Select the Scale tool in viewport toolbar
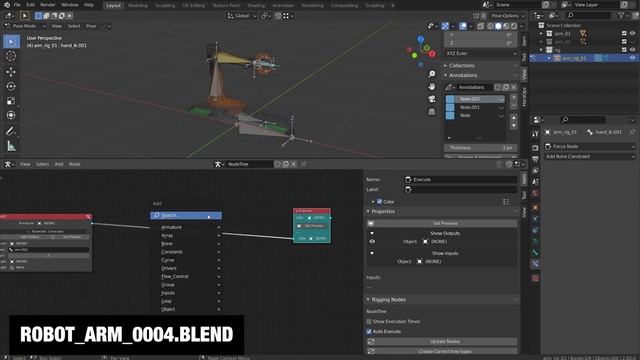The image size is (640, 360). [x=11, y=101]
